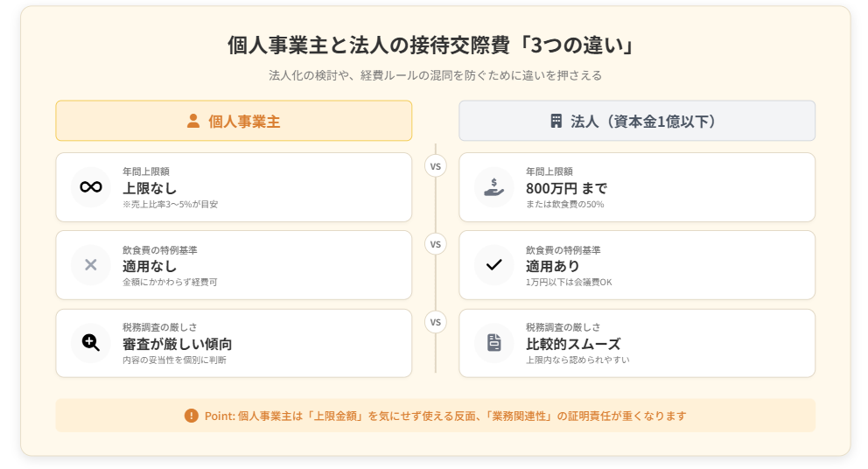
Task: Click the person icon in 個人事業主 header
Action: click(193, 121)
